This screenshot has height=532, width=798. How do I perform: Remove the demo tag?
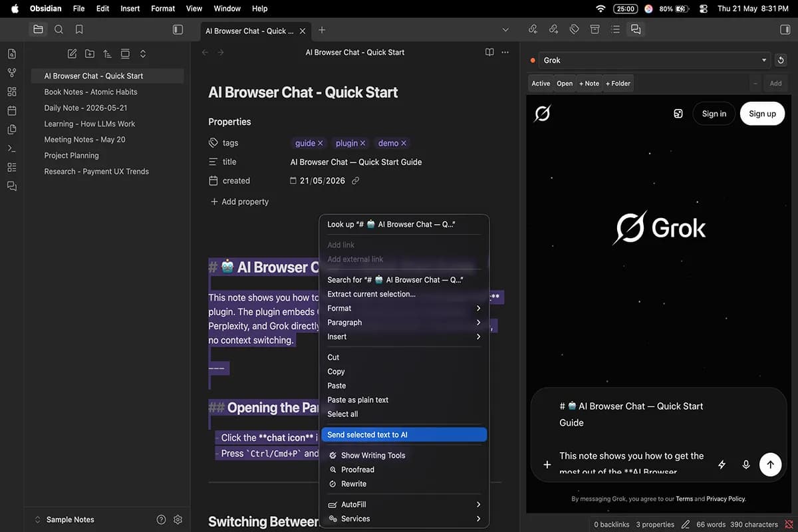point(404,143)
